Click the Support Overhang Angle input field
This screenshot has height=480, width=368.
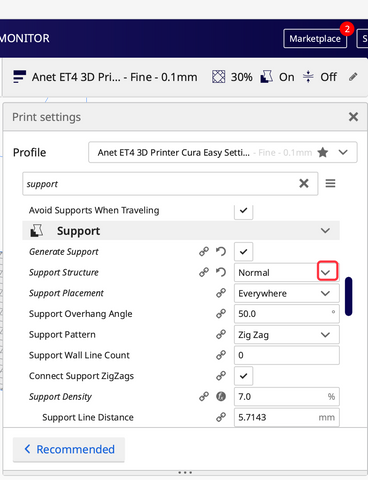(x=286, y=314)
